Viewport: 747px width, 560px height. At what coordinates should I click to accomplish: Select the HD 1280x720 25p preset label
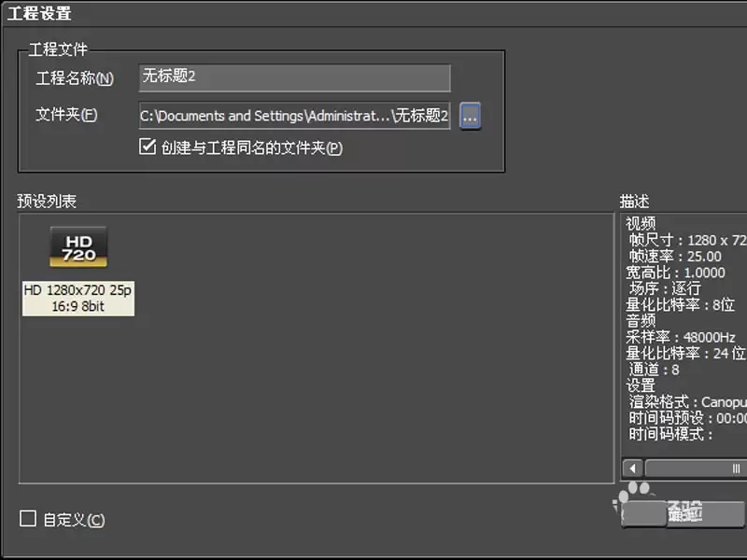click(78, 298)
